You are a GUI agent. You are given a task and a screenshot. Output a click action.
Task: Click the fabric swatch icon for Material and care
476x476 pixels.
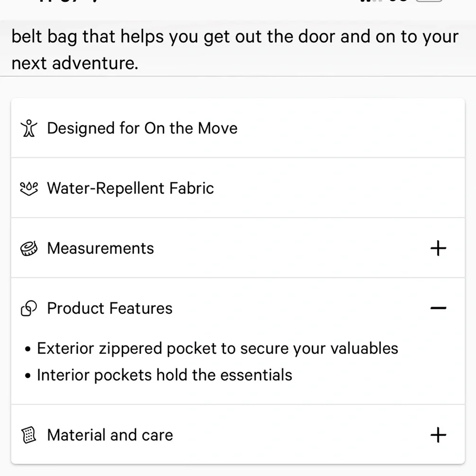pos(29,435)
